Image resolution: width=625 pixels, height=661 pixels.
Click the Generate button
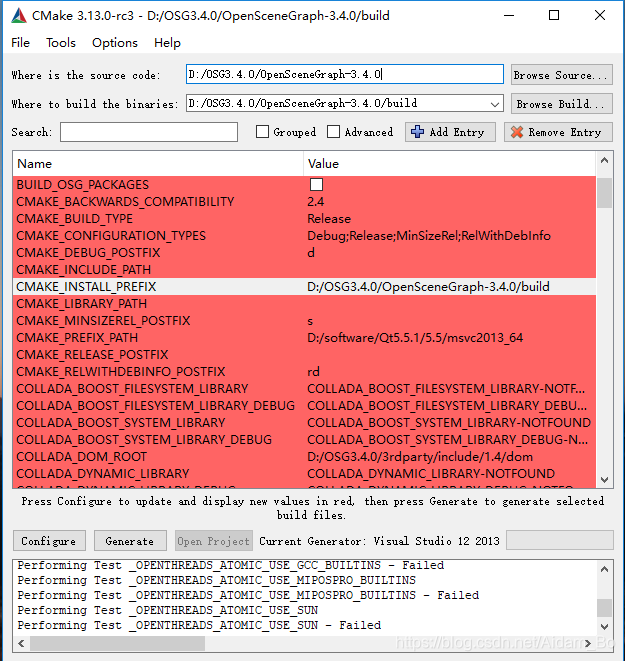tap(130, 541)
